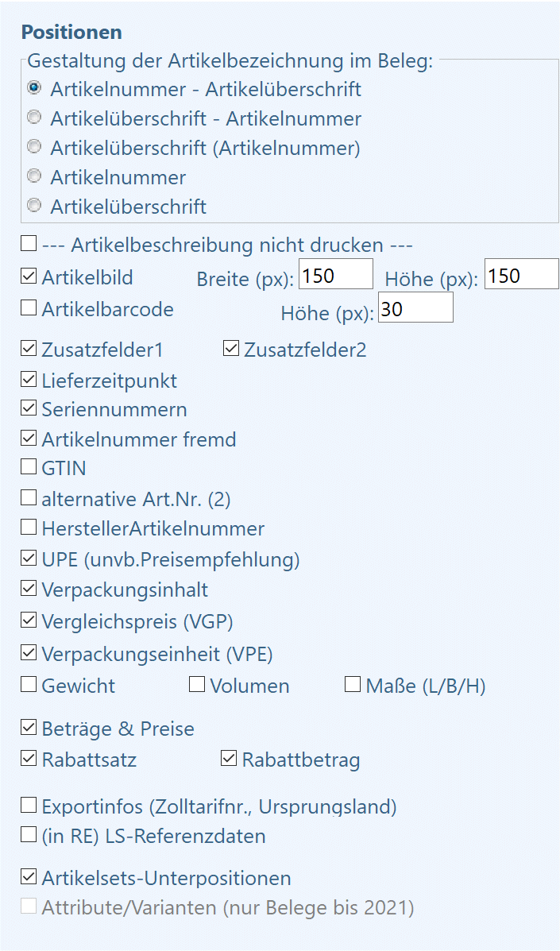This screenshot has height=951, width=560.
Task: Choose the Artikelüberschrift only radio button
Action: [x=34, y=205]
